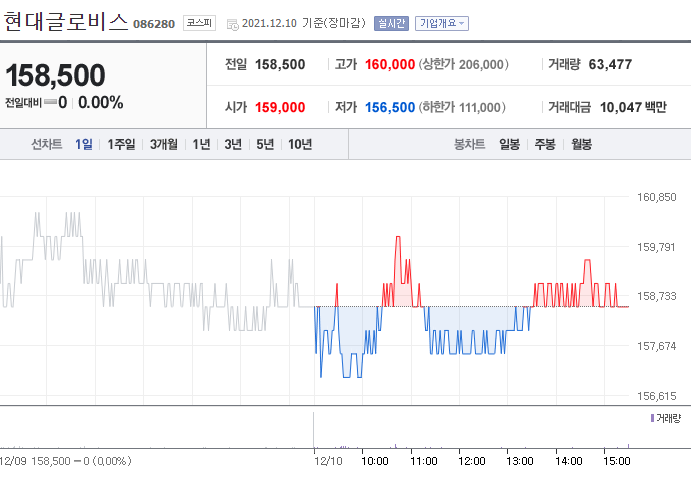Click the 12:00 time axis label
This screenshot has height=477, width=691.
point(472,461)
